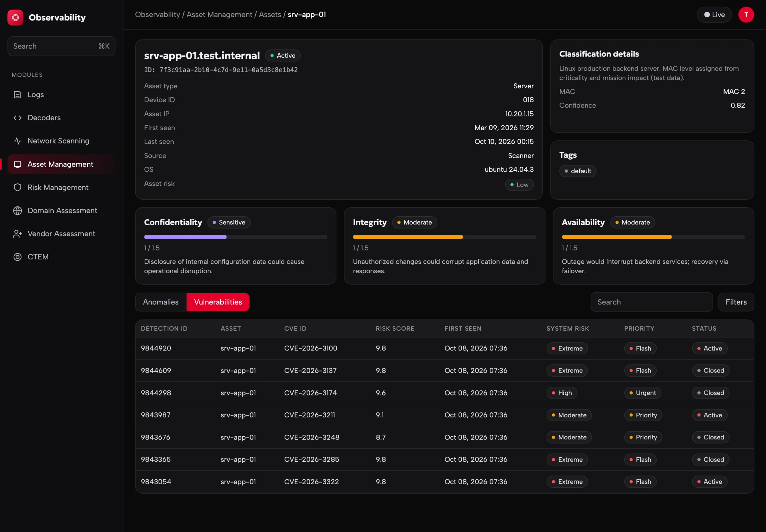Click CVE-2026-3137 cell
The height and width of the screenshot is (532, 766).
(310, 371)
